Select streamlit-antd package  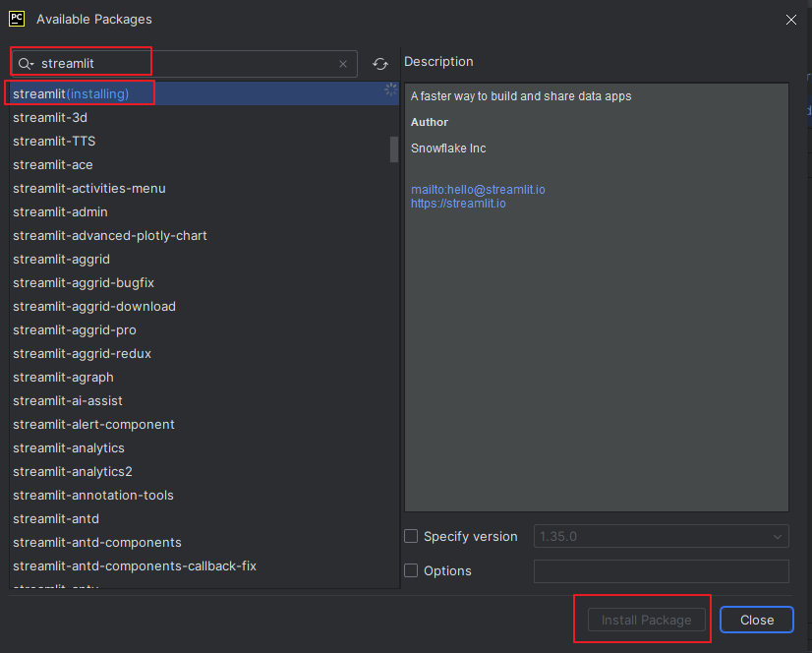204,518
